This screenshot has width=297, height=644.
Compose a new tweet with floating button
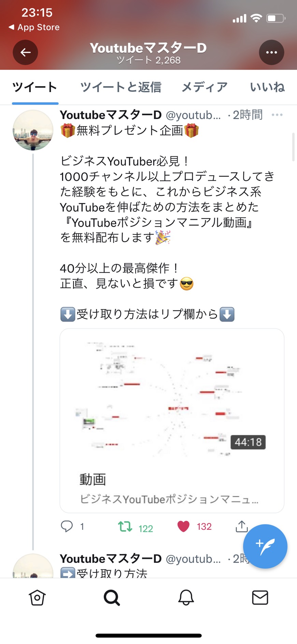[x=265, y=546]
